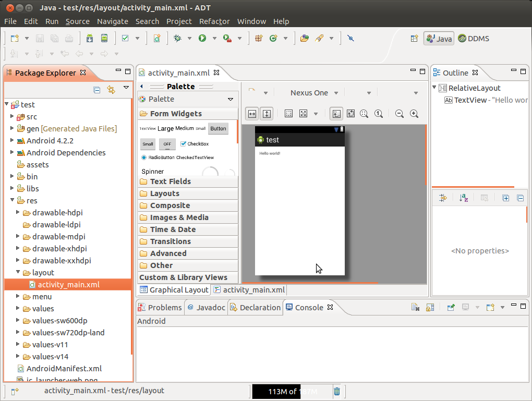Pin the Console view
The height and width of the screenshot is (401, 532).
click(x=451, y=307)
